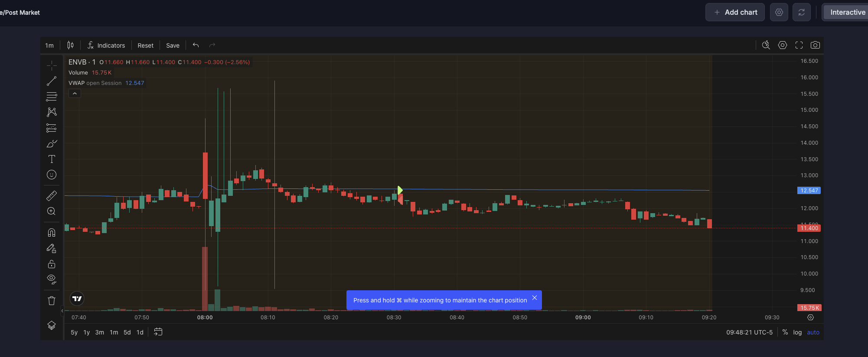The height and width of the screenshot is (357, 868).
Task: Dismiss the zoom hint tooltip
Action: [x=535, y=298]
